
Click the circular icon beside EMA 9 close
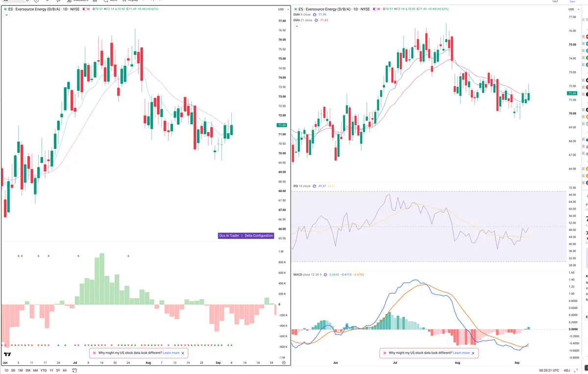click(x=314, y=15)
